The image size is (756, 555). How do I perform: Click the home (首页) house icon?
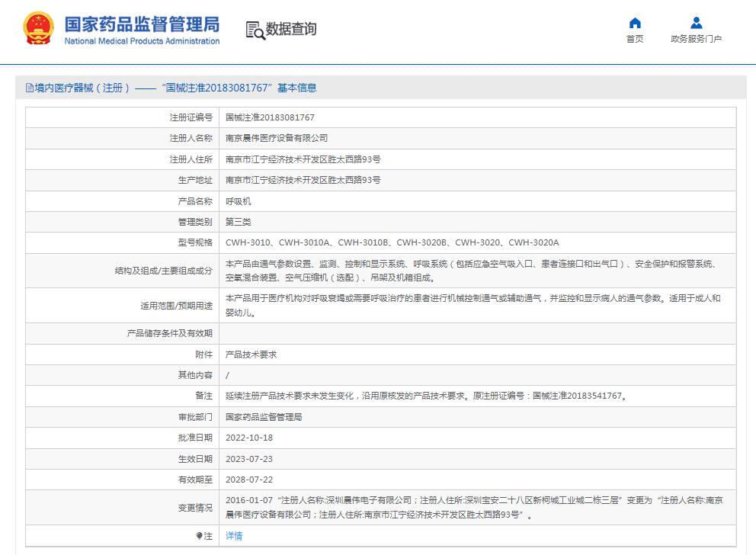coord(634,23)
